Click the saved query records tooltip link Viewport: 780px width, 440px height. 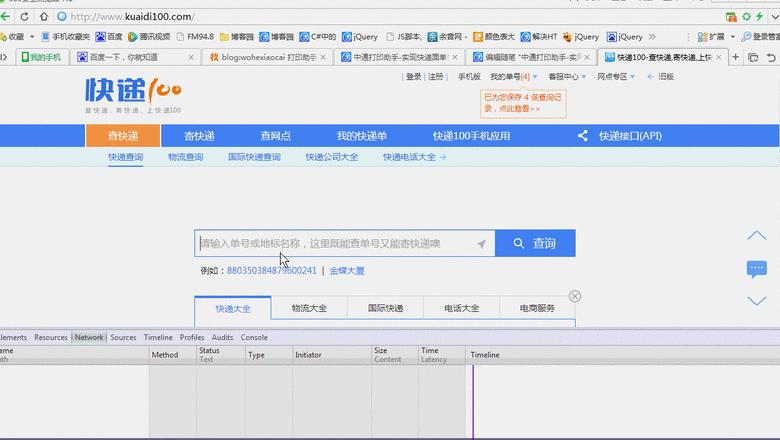pyautogui.click(x=523, y=103)
